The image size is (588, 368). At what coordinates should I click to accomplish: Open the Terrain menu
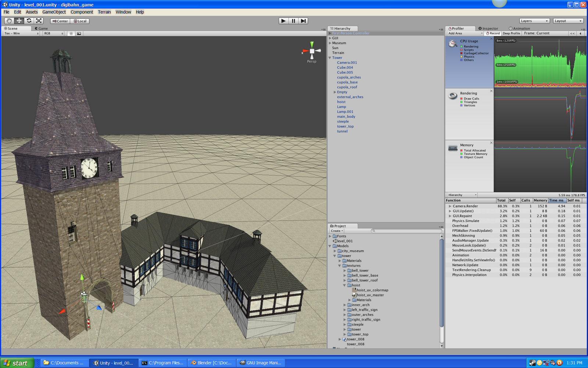pyautogui.click(x=104, y=12)
